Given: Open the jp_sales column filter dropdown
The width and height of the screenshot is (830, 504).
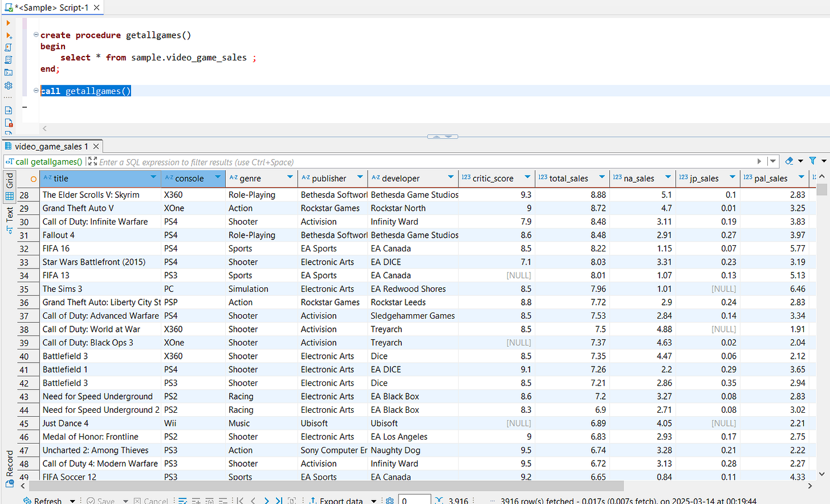Looking at the screenshot, I should (x=733, y=177).
